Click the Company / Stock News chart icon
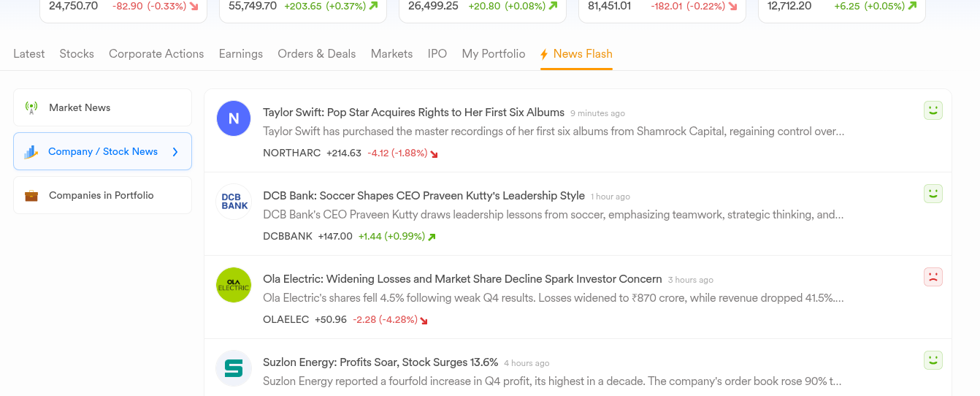 click(31, 152)
